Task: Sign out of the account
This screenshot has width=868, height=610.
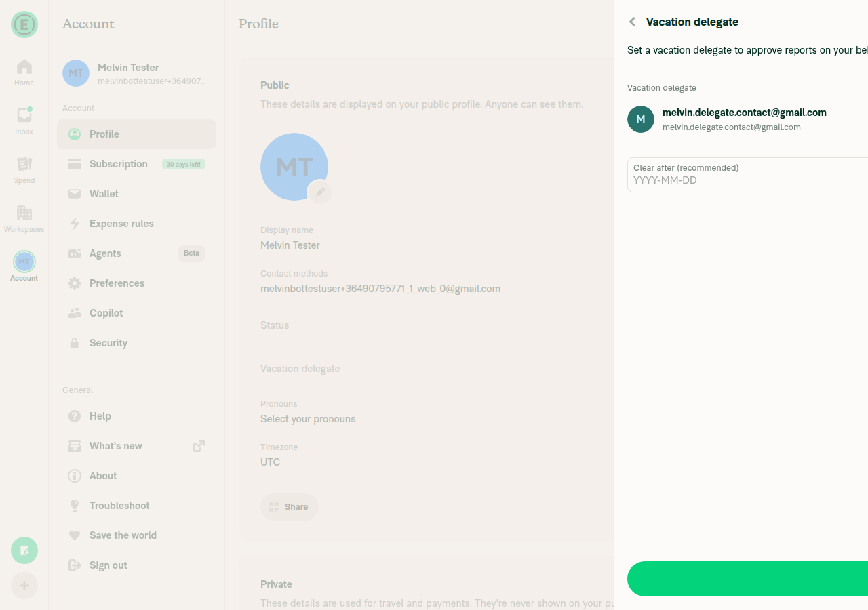Action: [136, 565]
